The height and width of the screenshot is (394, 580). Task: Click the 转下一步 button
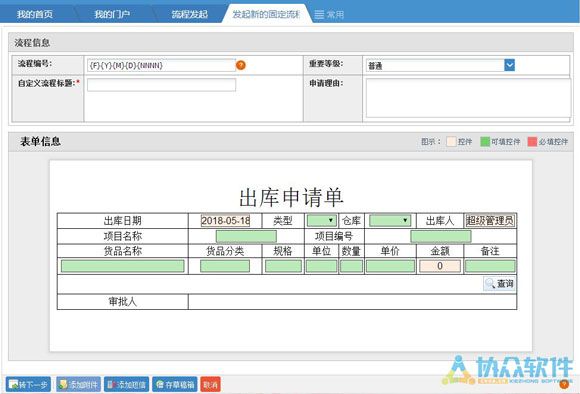click(x=28, y=385)
